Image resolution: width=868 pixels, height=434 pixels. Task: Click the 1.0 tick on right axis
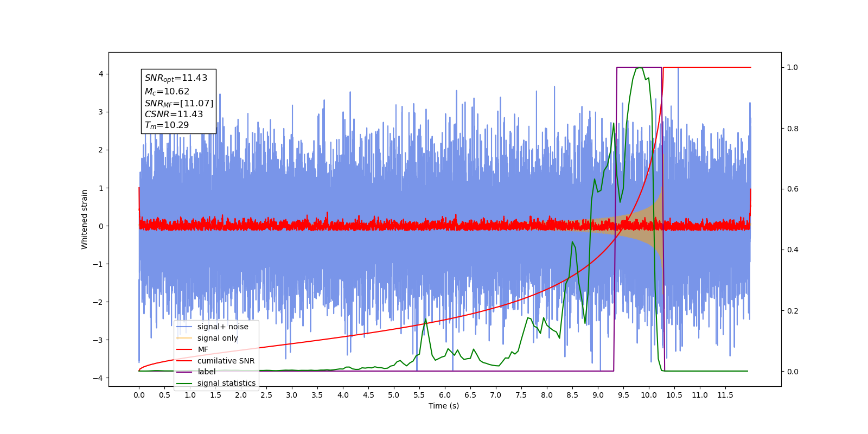pos(793,67)
